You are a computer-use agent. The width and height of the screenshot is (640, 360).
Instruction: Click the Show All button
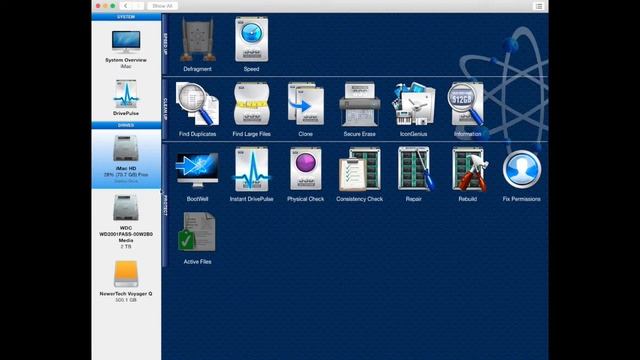pyautogui.click(x=162, y=6)
